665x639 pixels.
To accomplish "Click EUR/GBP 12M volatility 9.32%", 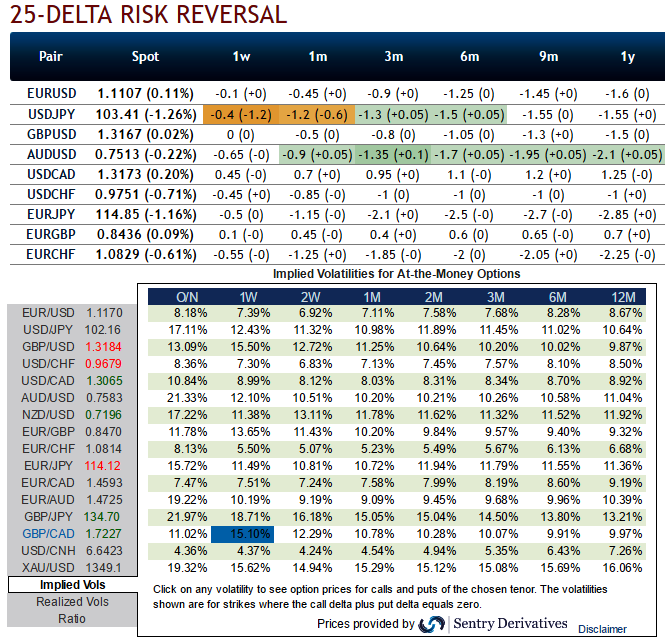I will coord(626,432).
